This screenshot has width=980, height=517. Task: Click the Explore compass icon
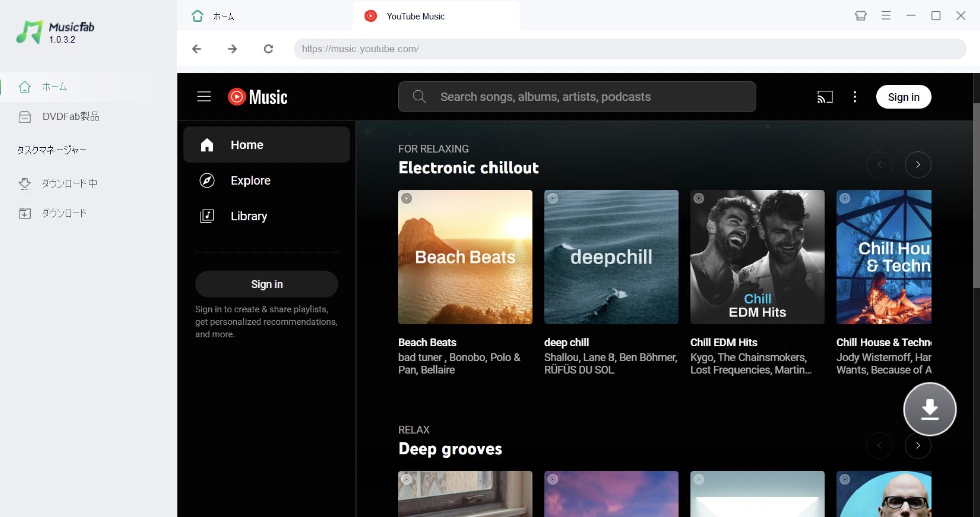point(207,180)
